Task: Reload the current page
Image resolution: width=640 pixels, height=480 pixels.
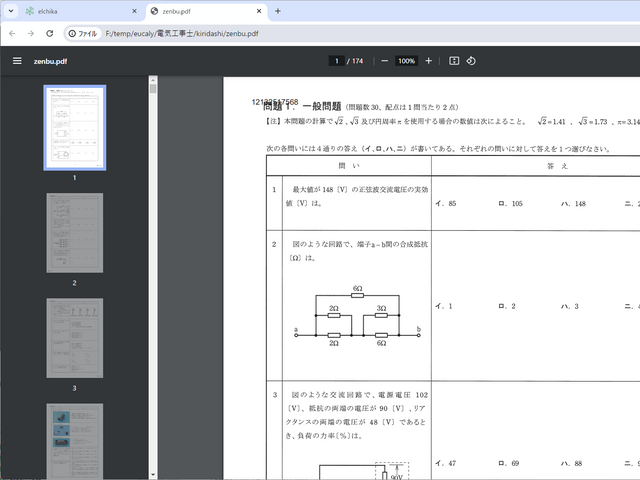Action: pos(49,33)
